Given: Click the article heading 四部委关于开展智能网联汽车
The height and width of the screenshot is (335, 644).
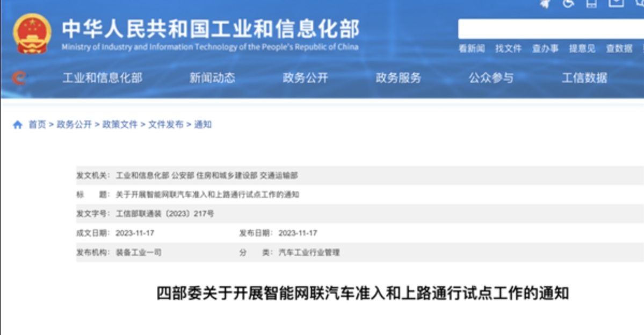Looking at the screenshot, I should 363,294.
